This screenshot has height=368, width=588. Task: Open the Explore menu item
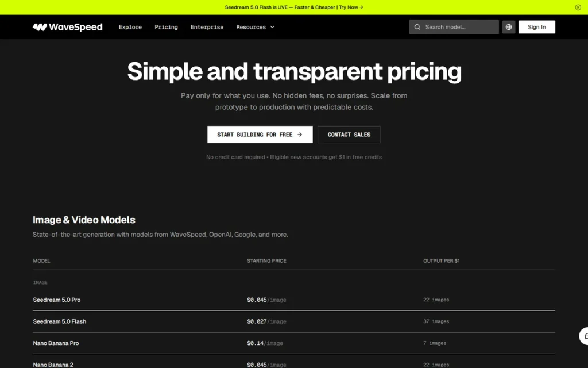130,27
